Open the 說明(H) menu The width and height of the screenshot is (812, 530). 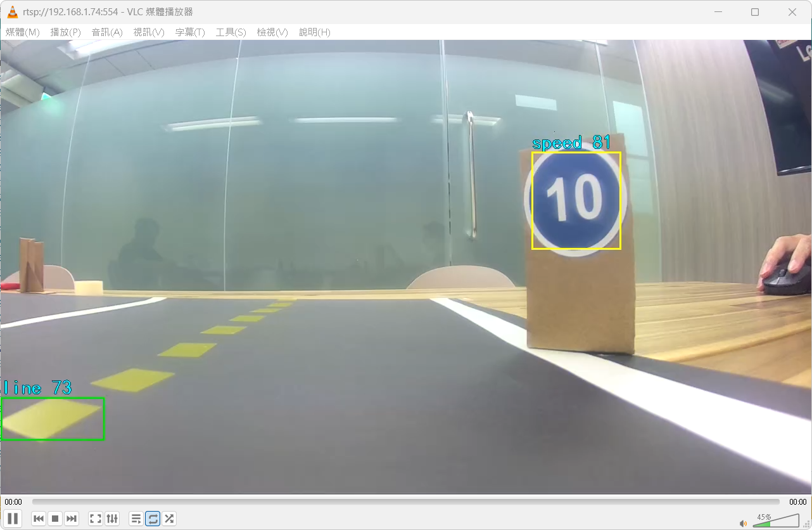315,32
